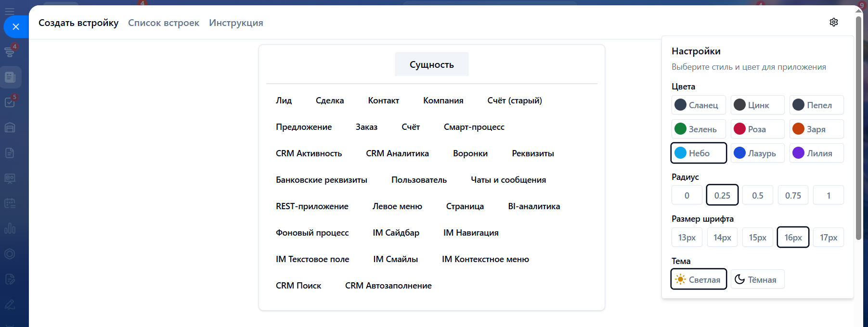Screen dimensions: 868x327
Task: Open the document page icon in sidebar
Action: click(10, 153)
